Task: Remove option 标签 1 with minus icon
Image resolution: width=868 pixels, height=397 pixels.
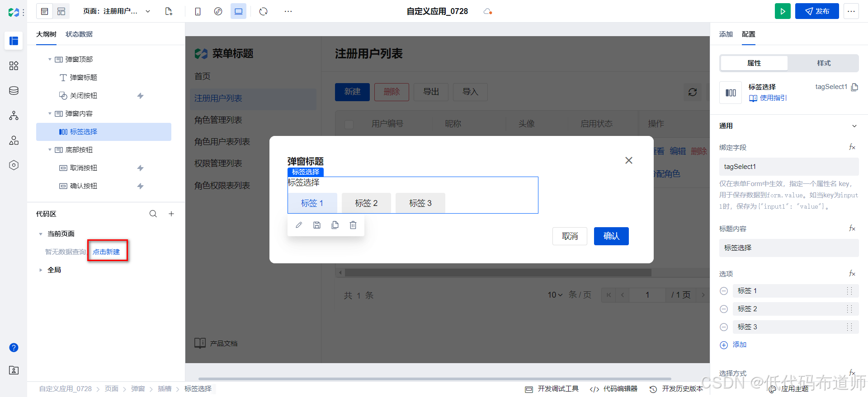Action: pos(724,291)
